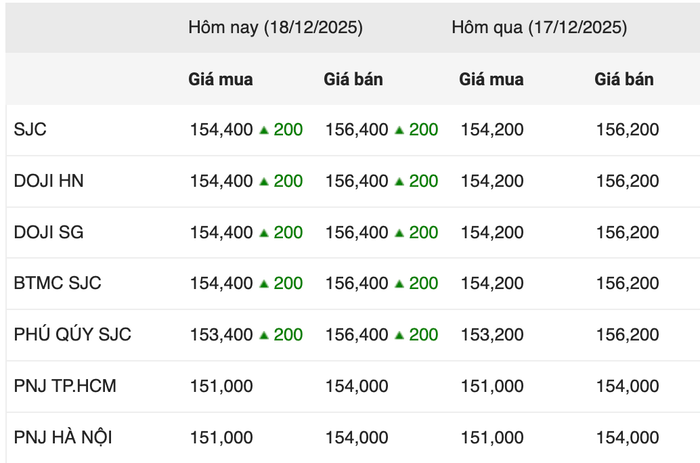
Task: Click DOJI HN buy price increase arrow
Action: 264,181
